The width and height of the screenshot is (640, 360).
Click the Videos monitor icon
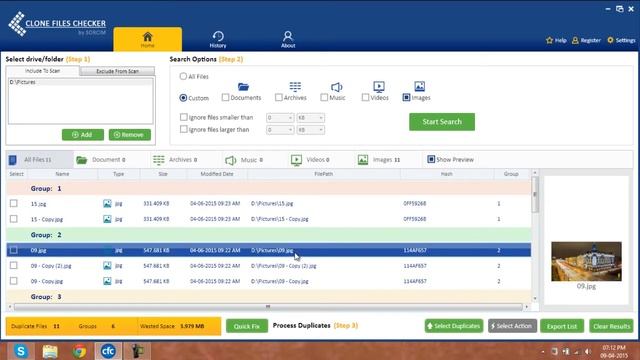click(379, 87)
